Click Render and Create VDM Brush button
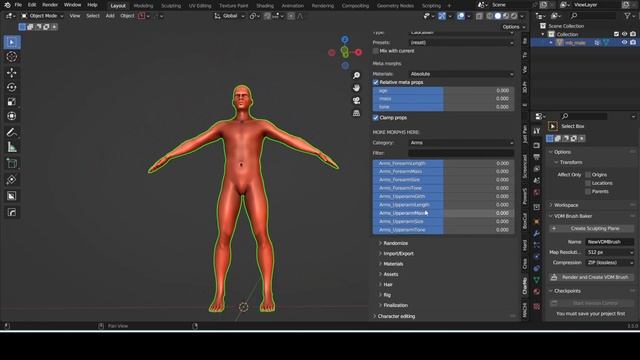This screenshot has width=640, height=360. pyautogui.click(x=592, y=278)
